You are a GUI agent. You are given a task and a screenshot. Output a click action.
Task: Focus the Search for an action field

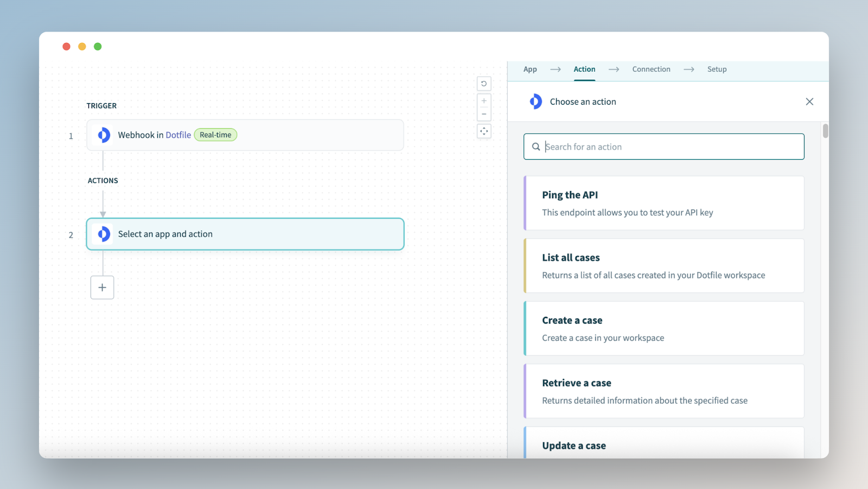click(x=663, y=147)
